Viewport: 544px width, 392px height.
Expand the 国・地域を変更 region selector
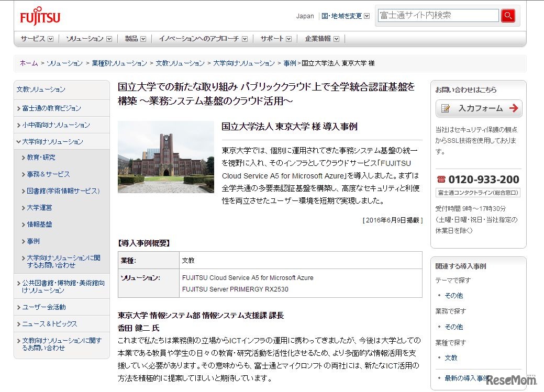(346, 16)
